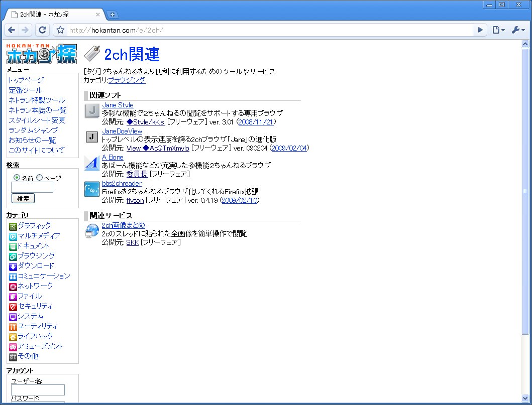The image size is (532, 405).
Task: Click the マルチメディア category icon
Action: pyautogui.click(x=13, y=236)
